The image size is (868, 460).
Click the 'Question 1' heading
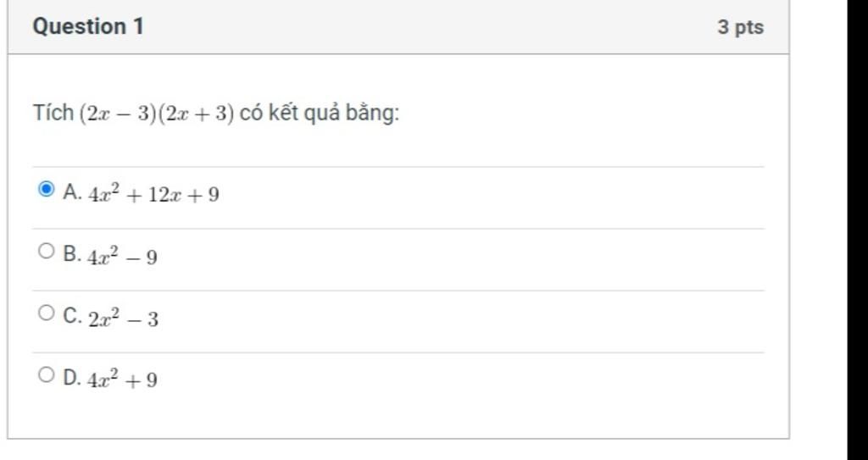[88, 26]
